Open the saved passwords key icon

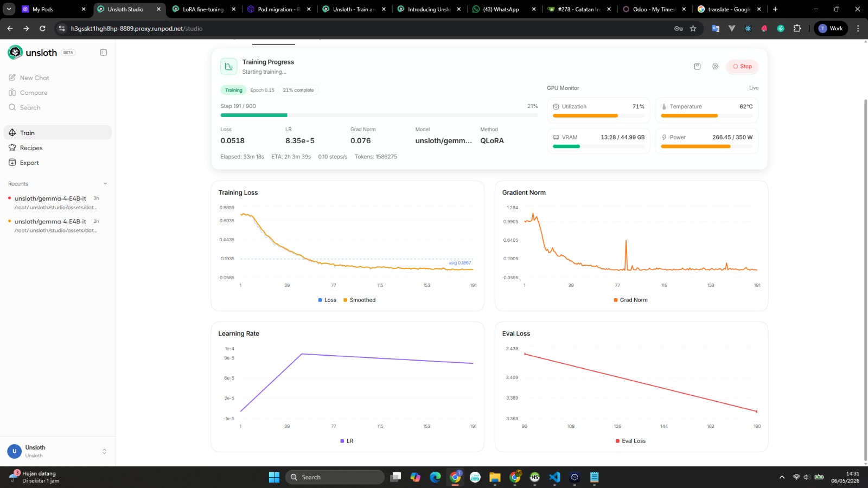678,28
